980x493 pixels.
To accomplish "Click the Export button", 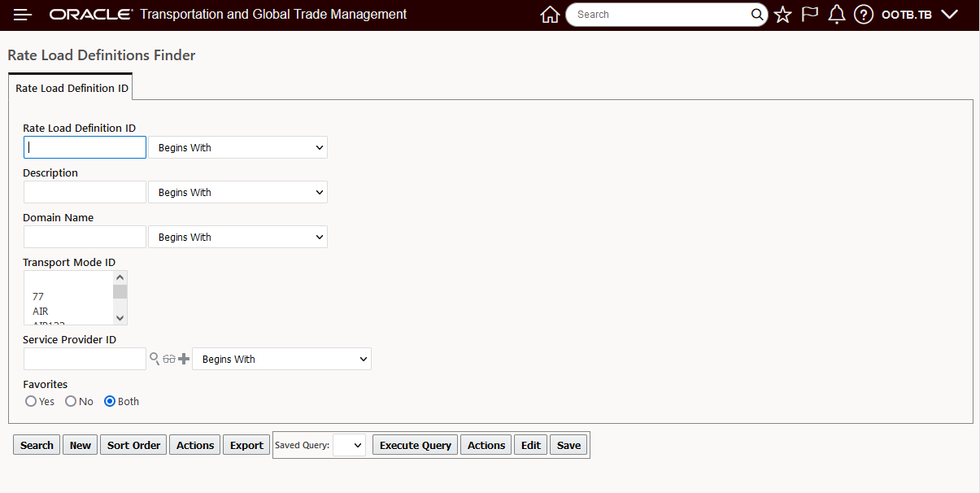I will 246,445.
